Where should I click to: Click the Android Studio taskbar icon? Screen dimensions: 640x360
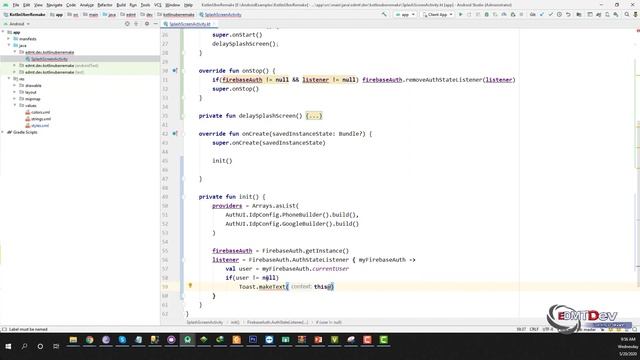click(187, 340)
